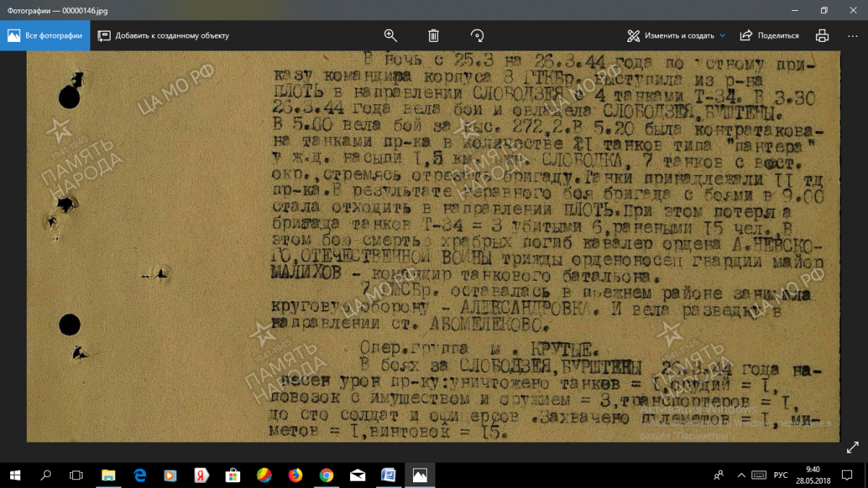This screenshot has width=868, height=488.
Task: Close the Photos window
Action: pyautogui.click(x=854, y=10)
